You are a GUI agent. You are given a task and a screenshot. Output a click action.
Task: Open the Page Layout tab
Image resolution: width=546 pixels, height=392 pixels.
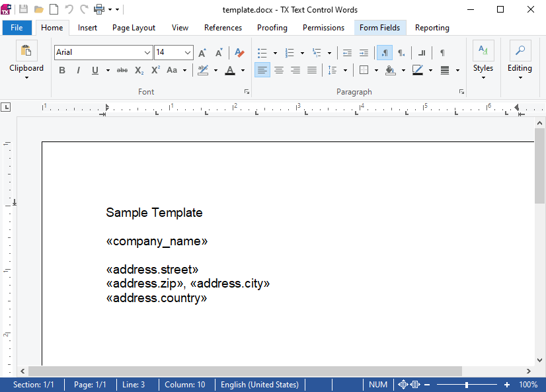(x=134, y=28)
